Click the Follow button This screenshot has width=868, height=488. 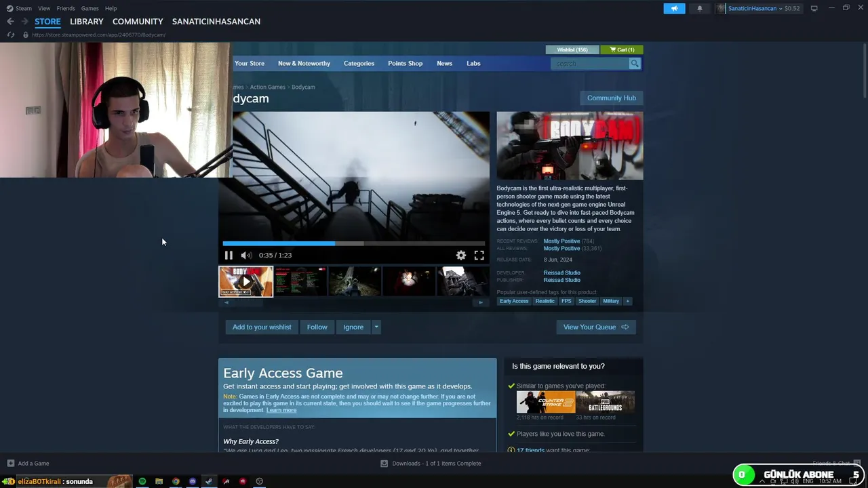317,327
